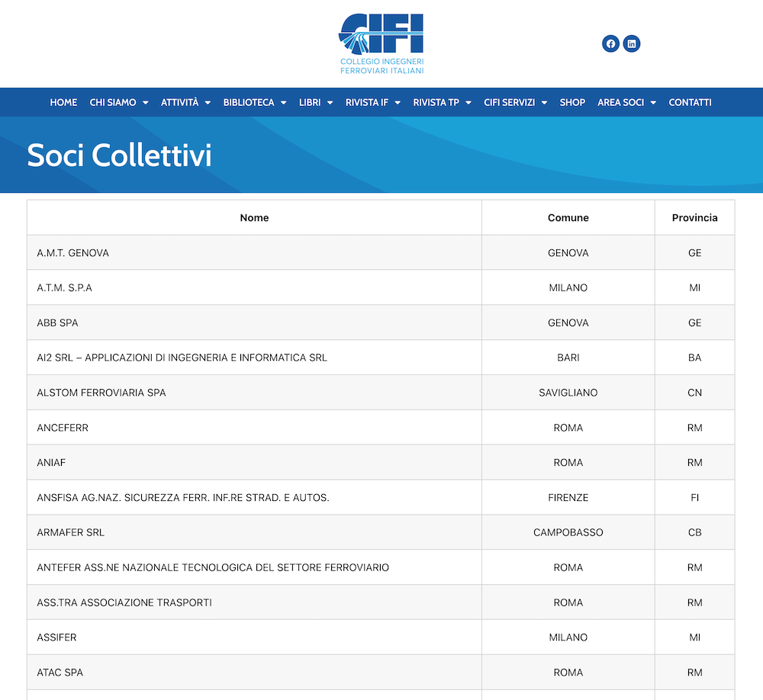Expand the CIFI SERVIZI dropdown arrow

(x=545, y=103)
